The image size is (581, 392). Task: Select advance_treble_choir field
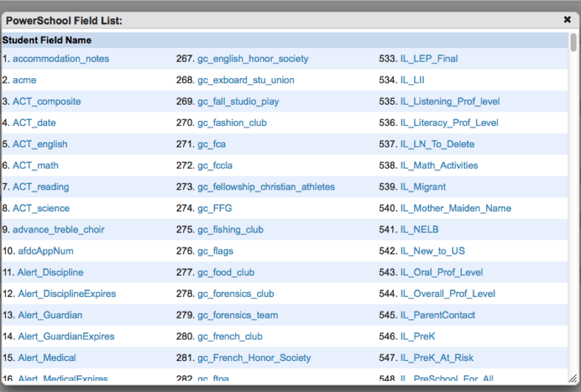pyautogui.click(x=58, y=229)
